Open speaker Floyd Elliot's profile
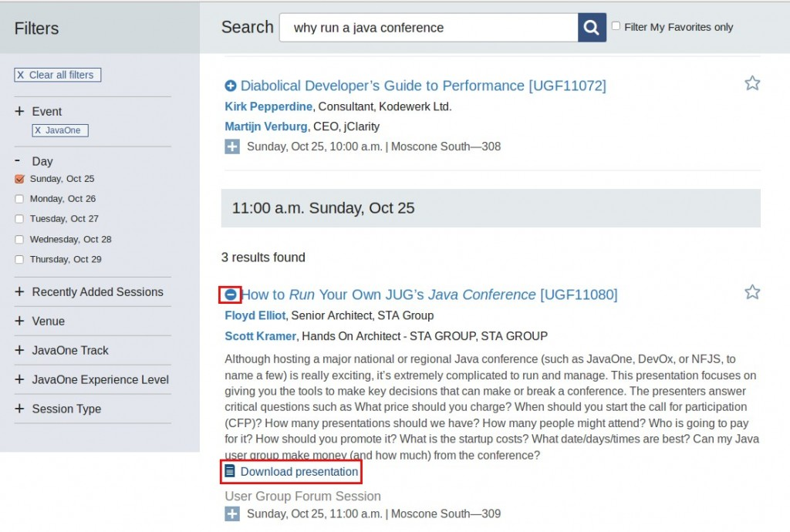This screenshot has height=532, width=790. click(255, 315)
